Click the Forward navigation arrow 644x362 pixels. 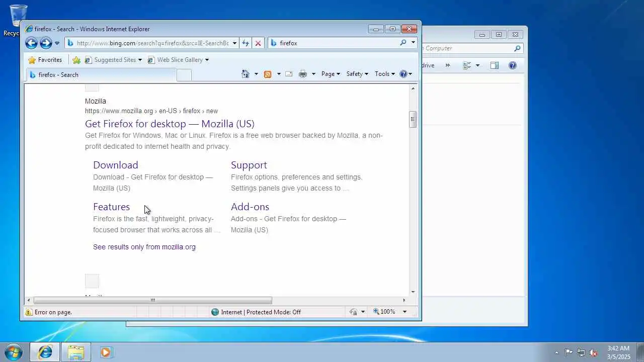point(46,43)
